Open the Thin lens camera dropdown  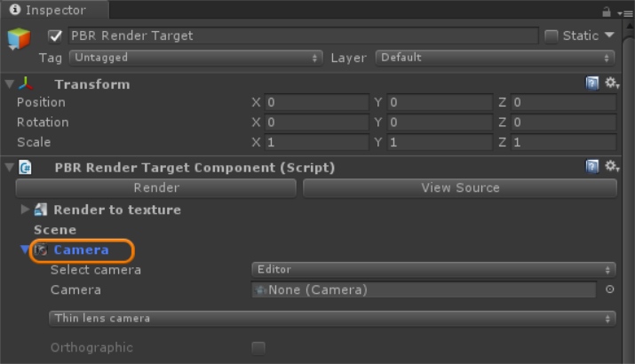pyautogui.click(x=332, y=319)
